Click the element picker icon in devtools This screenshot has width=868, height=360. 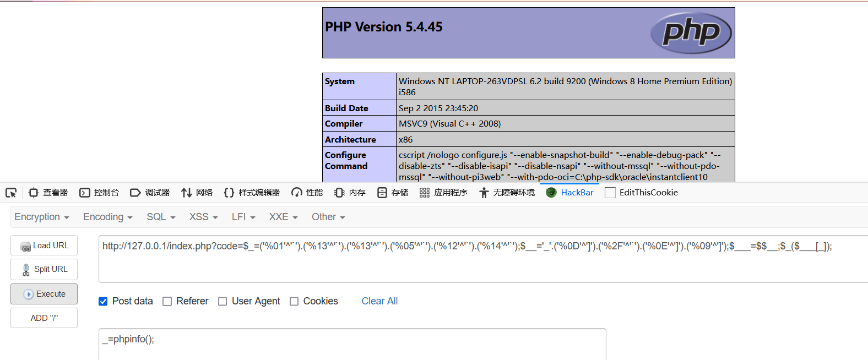pyautogui.click(x=11, y=193)
